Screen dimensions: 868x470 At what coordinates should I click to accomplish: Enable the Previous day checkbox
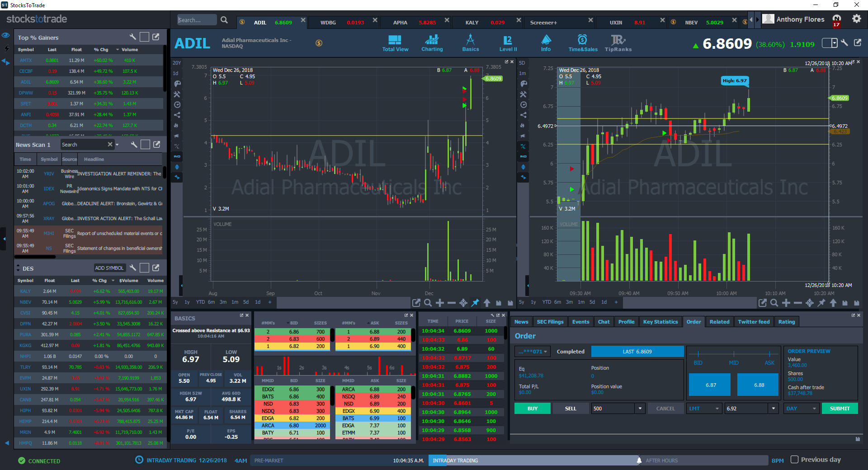pyautogui.click(x=794, y=460)
